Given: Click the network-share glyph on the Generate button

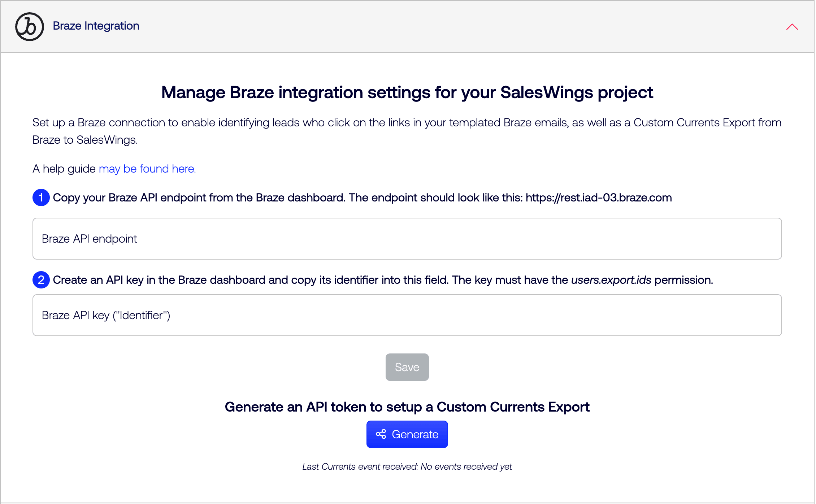Looking at the screenshot, I should tap(380, 434).
